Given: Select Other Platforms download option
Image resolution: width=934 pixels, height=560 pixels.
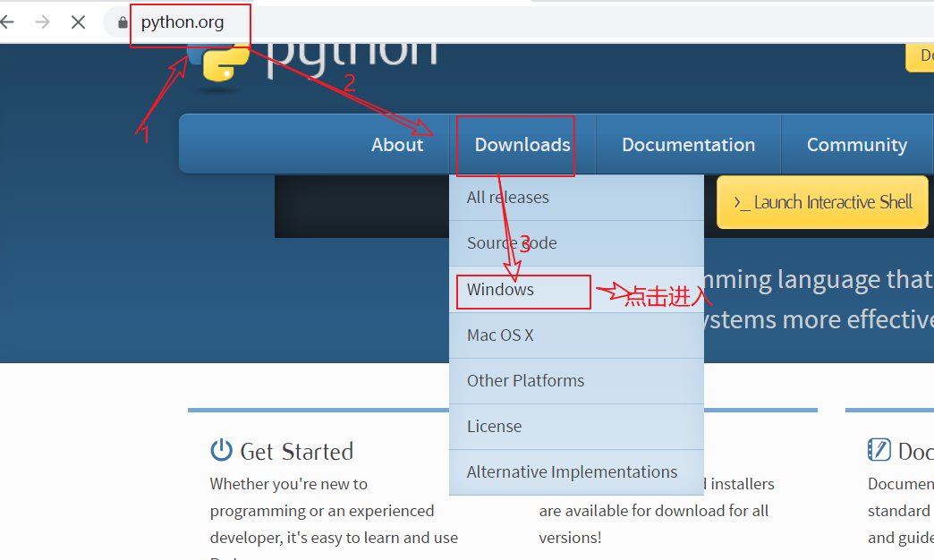Looking at the screenshot, I should coord(576,381).
